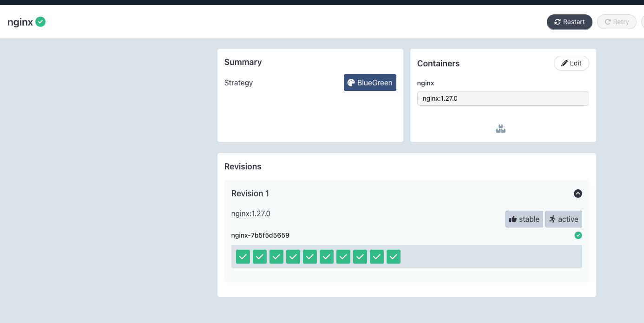Screen dimensions: 644x323
Task: Select the eighth pod check icon
Action: [360, 257]
